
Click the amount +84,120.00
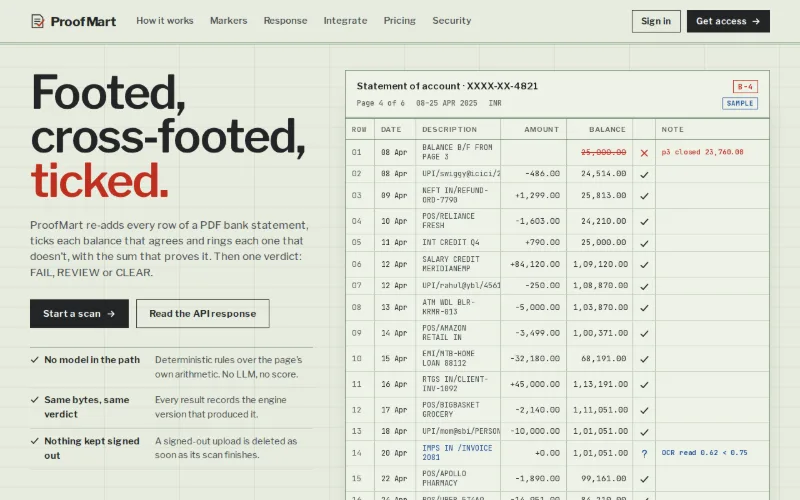535,264
